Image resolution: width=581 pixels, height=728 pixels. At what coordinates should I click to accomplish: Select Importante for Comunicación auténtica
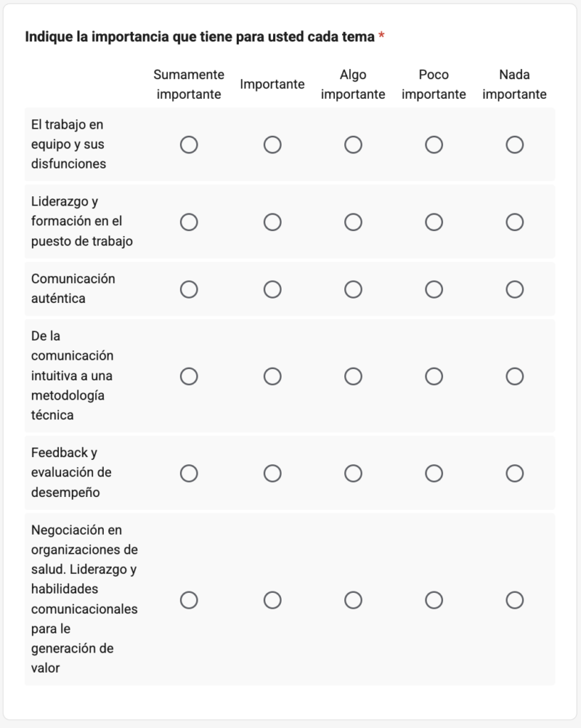pyautogui.click(x=272, y=289)
